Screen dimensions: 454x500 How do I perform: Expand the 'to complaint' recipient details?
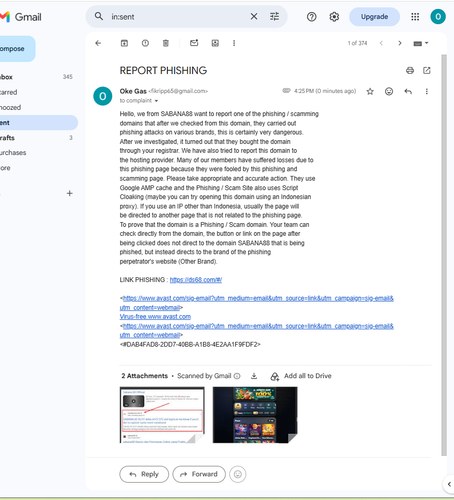coord(156,101)
